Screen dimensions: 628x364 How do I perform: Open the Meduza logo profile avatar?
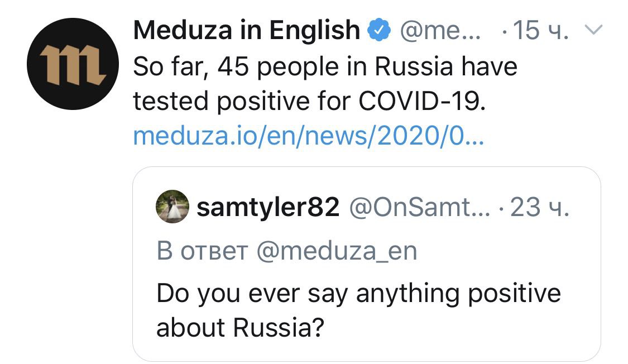click(x=73, y=64)
